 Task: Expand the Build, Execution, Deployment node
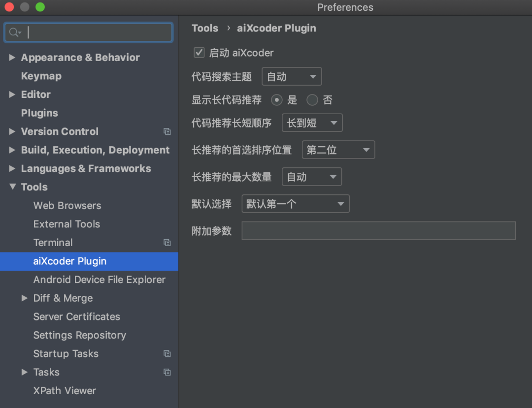click(12, 150)
